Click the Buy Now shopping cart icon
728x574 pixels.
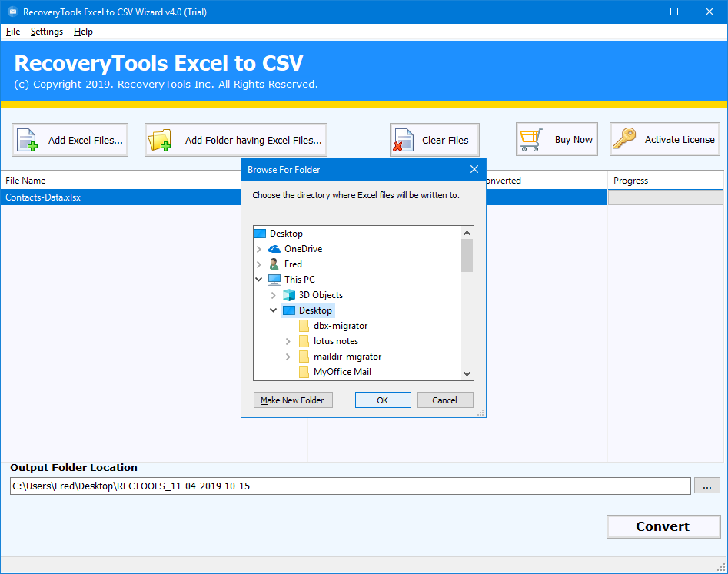[x=531, y=140]
